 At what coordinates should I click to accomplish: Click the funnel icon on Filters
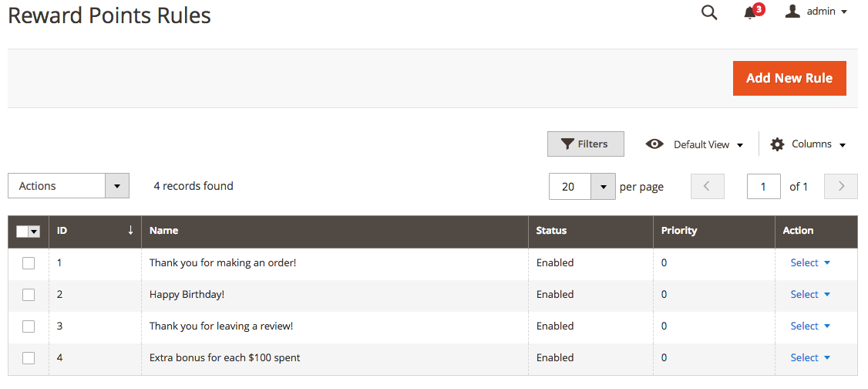point(567,144)
